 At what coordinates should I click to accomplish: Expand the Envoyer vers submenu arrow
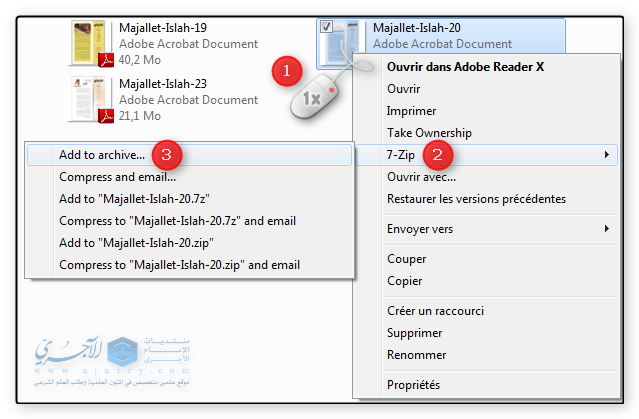coord(607,229)
